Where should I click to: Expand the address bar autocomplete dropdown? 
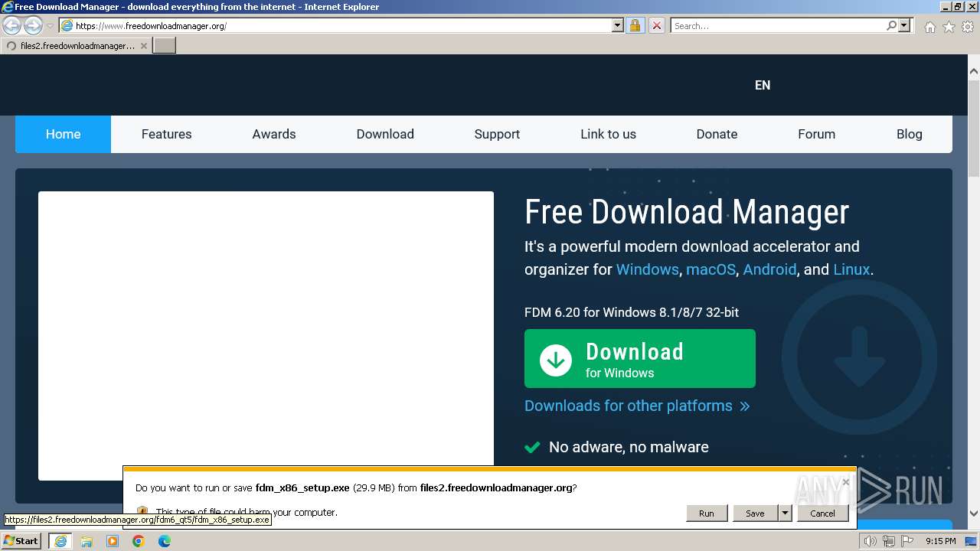pos(618,25)
